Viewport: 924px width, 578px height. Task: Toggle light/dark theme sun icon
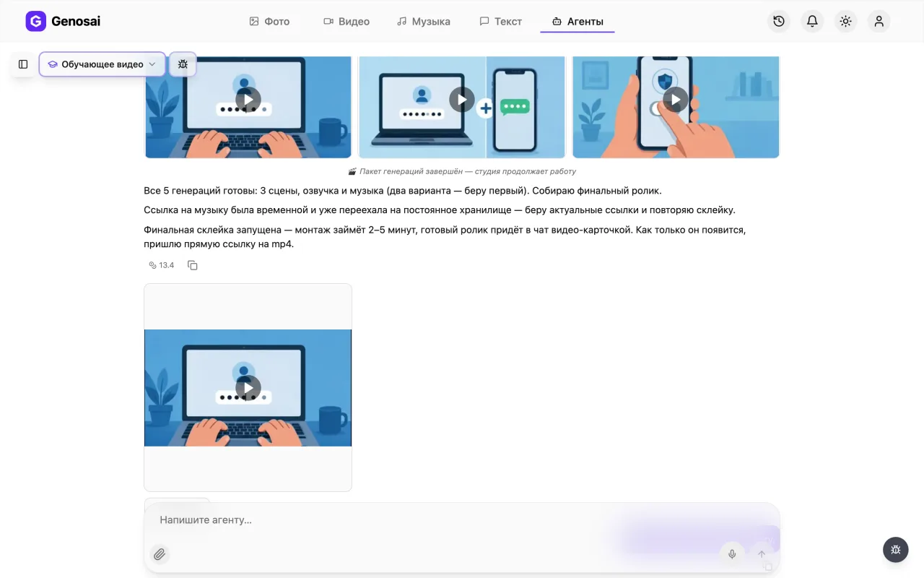click(x=845, y=21)
